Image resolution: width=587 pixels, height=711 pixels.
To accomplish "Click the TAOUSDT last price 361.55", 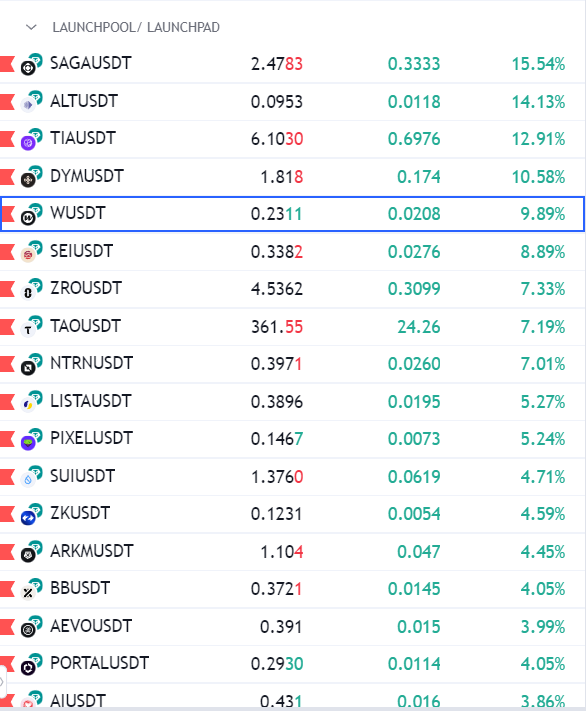I will pyautogui.click(x=277, y=327).
